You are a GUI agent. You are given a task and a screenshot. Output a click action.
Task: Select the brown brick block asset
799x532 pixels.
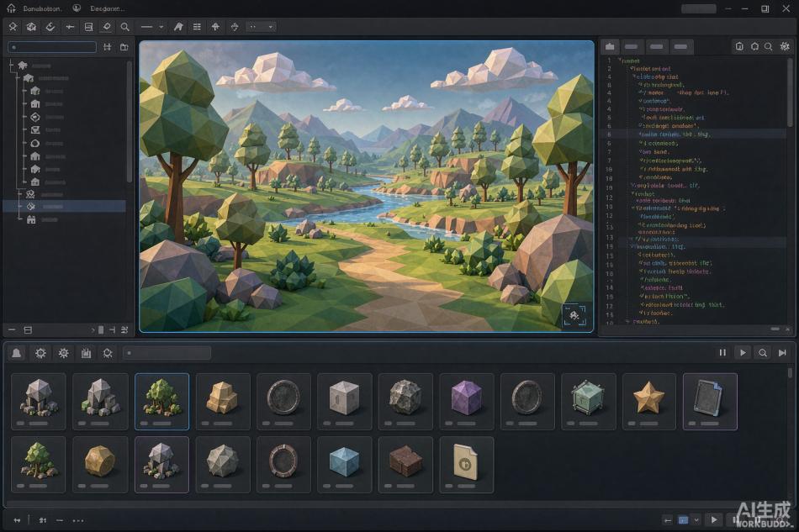(x=405, y=464)
